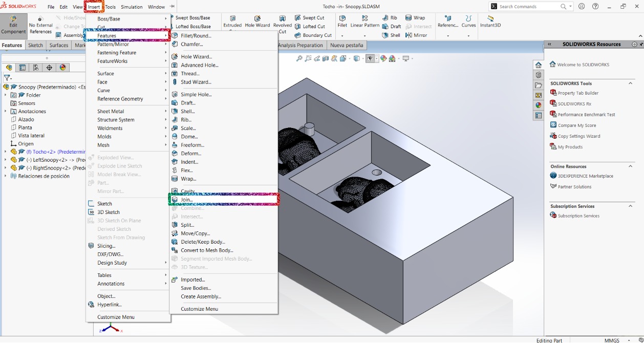
Task: Open the View Orientation icon
Action: click(x=343, y=58)
